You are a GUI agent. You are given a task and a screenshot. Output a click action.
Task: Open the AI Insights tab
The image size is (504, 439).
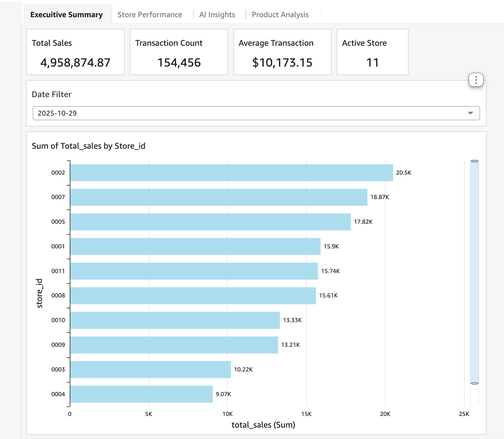tap(217, 14)
